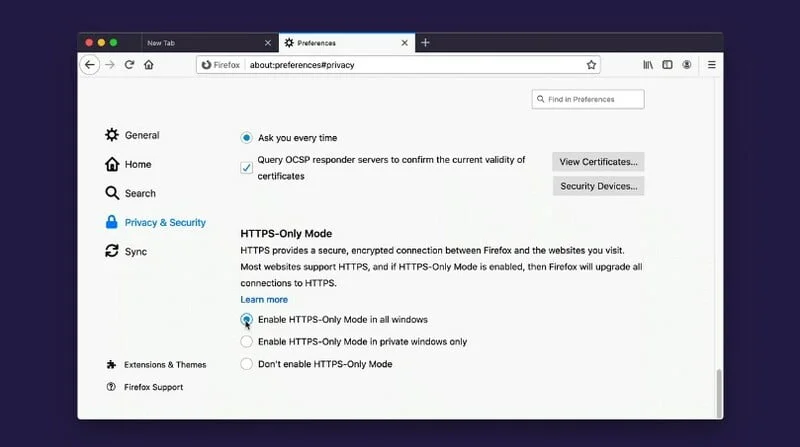The width and height of the screenshot is (800, 447).
Task: Open Firefox Support link
Action: [x=144, y=387]
